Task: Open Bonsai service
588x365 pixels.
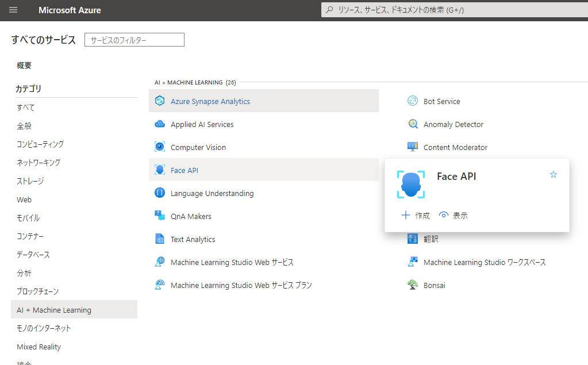Action: (435, 285)
